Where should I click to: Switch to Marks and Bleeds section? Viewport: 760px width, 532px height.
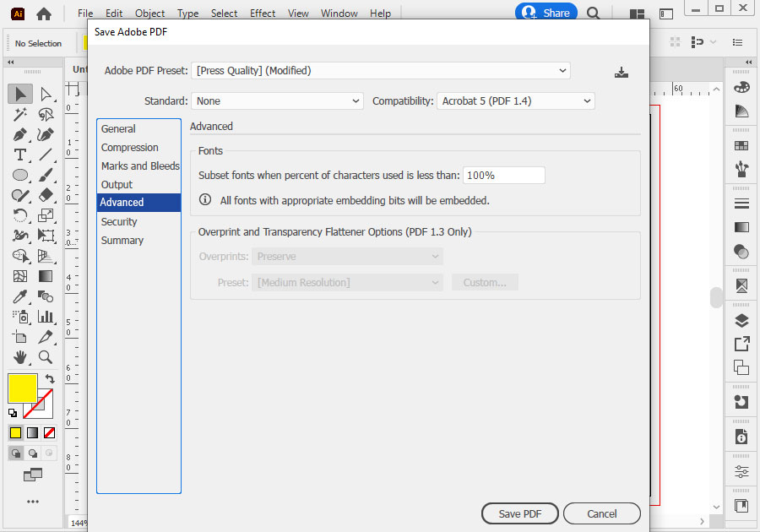(x=140, y=166)
